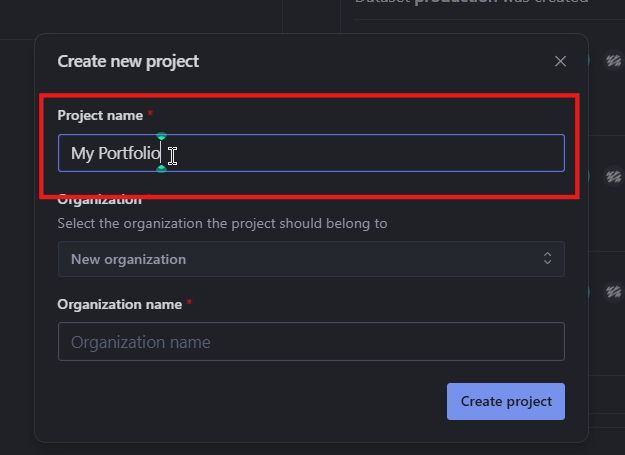The width and height of the screenshot is (625, 455).
Task: Click the organization selection helper text
Action: coord(222,224)
